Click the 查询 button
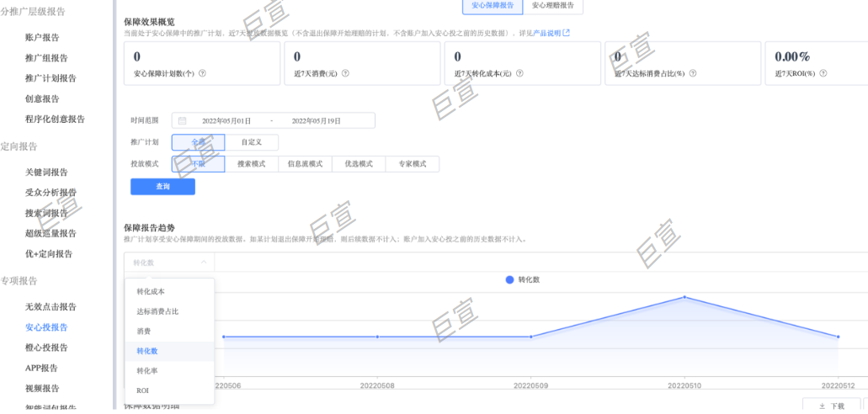 [162, 187]
